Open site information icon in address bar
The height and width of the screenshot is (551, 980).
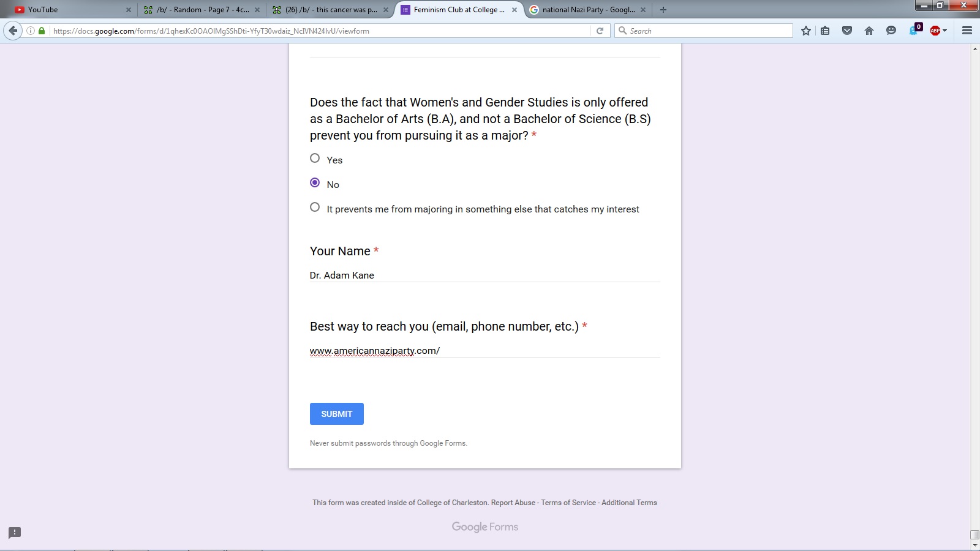(31, 31)
